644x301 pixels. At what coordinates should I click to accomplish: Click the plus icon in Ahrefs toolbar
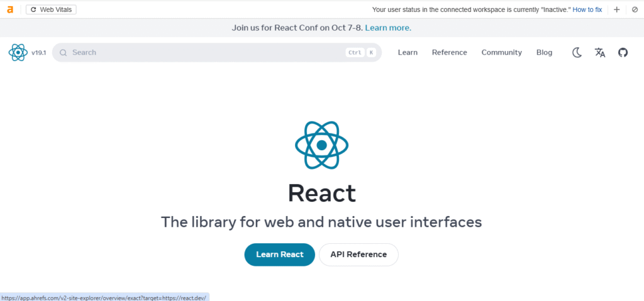coord(616,9)
